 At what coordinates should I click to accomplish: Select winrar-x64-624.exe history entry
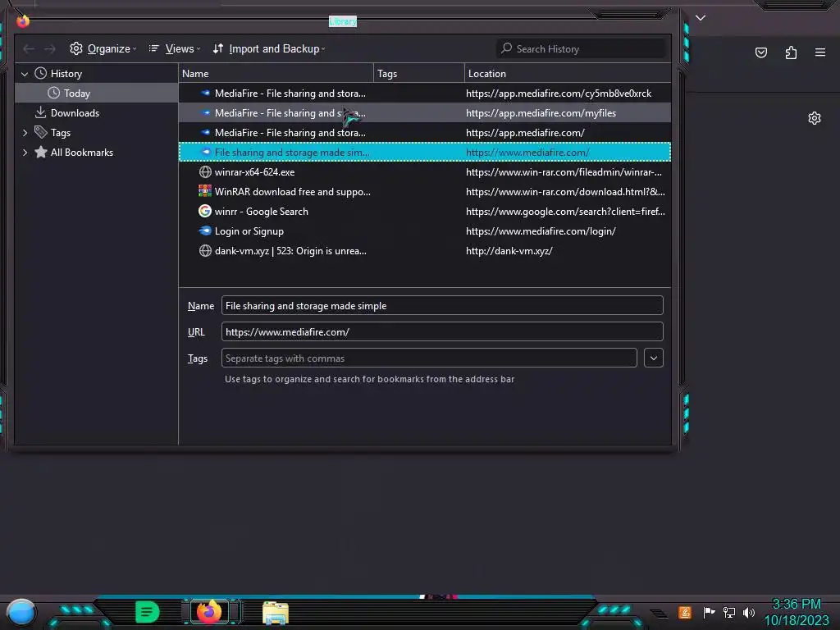(x=425, y=172)
